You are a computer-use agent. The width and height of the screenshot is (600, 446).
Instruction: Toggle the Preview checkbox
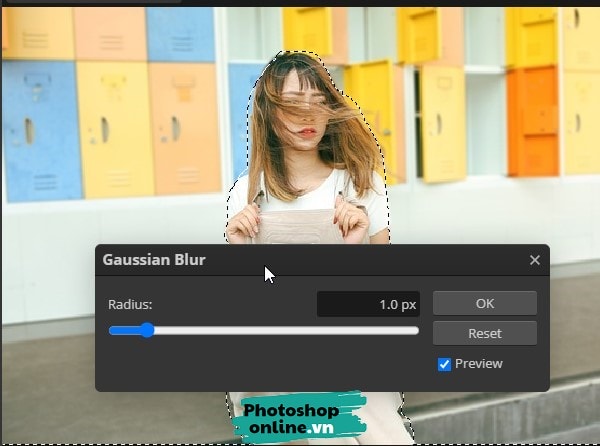pos(445,364)
